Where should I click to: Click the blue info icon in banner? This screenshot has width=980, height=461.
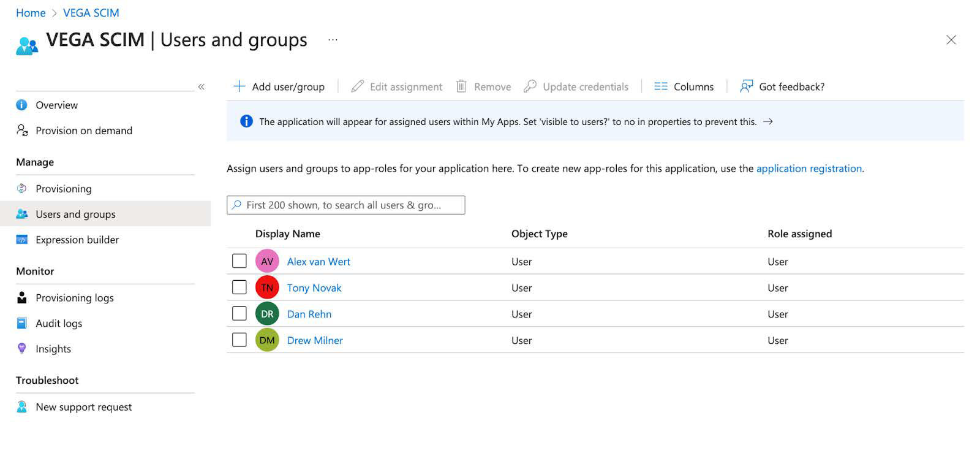point(246,121)
